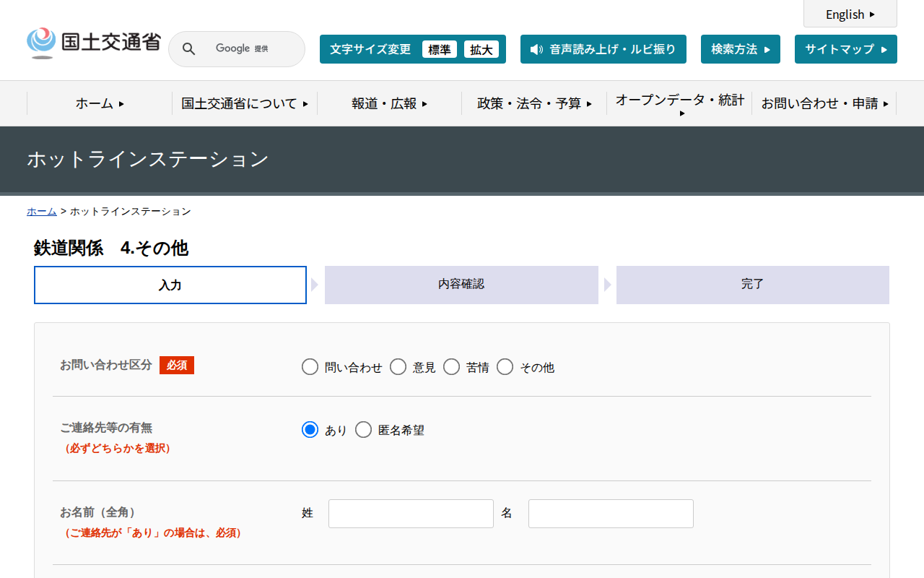This screenshot has width=924, height=578.
Task: Click the ホーム breadcrumb link
Action: (42, 211)
